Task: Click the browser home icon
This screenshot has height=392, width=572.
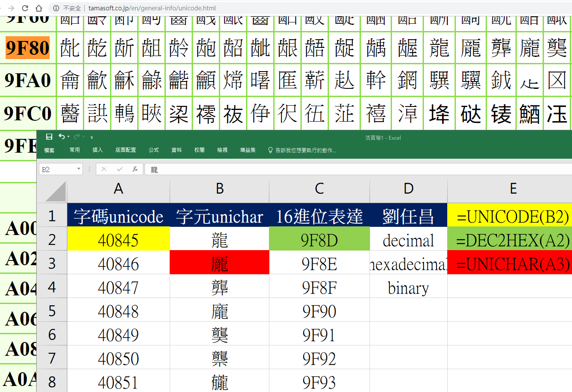Action: (39, 7)
